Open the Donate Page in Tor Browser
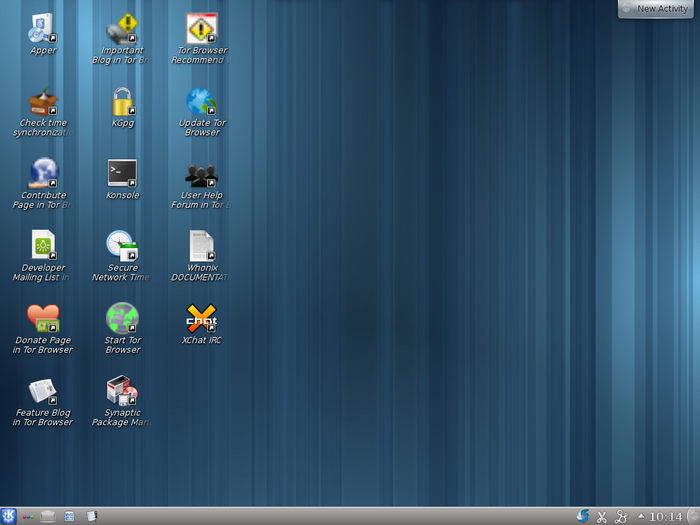The image size is (700, 525). click(x=43, y=318)
